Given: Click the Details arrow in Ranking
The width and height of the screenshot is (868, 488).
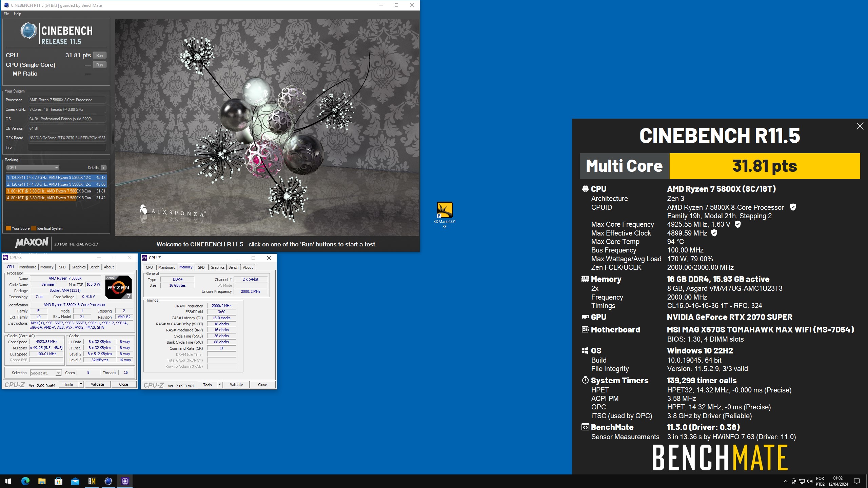Looking at the screenshot, I should (x=104, y=168).
